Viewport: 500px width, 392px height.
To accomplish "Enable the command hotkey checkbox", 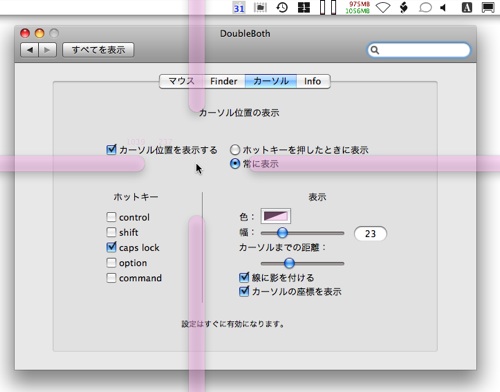I will (x=111, y=278).
